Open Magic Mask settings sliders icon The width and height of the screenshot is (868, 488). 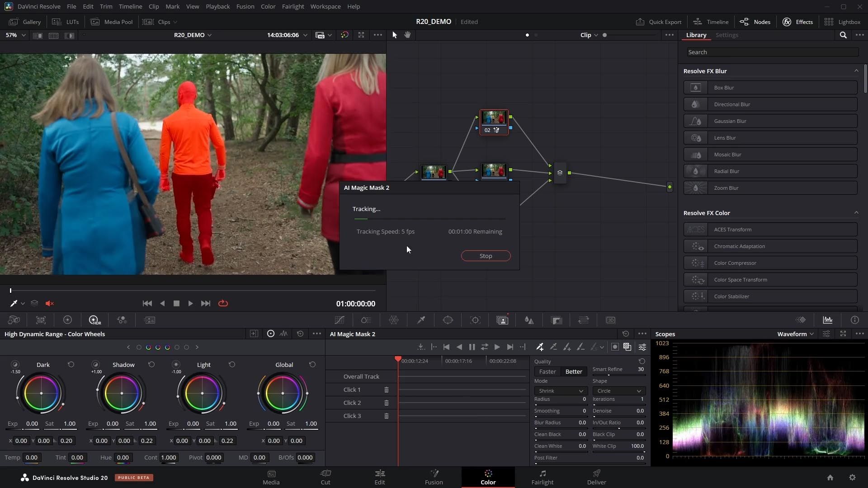point(642,347)
